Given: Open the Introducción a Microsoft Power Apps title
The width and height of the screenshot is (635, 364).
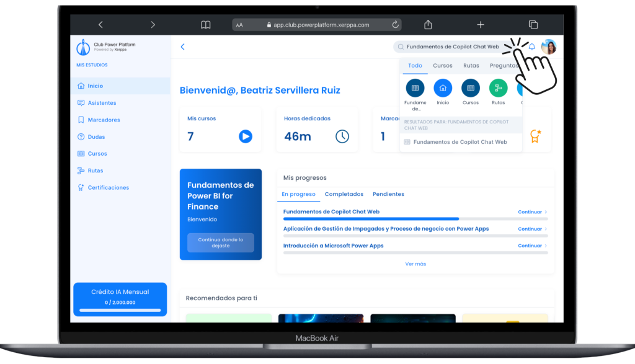Looking at the screenshot, I should 333,246.
